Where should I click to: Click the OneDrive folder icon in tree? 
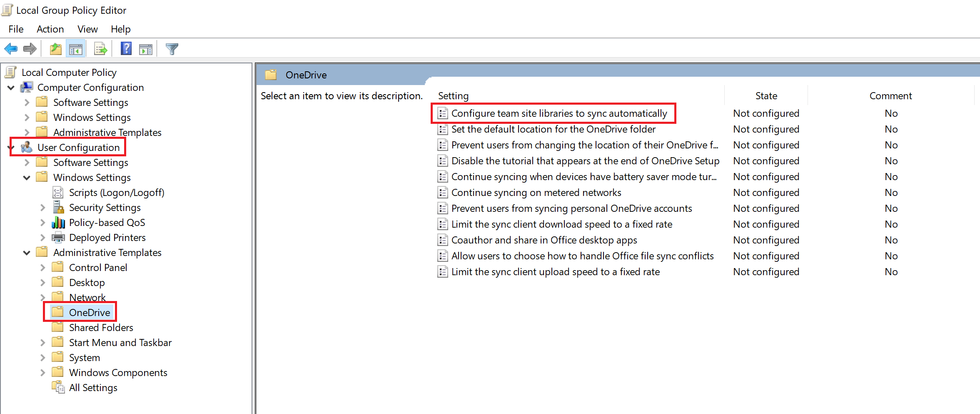tap(57, 312)
